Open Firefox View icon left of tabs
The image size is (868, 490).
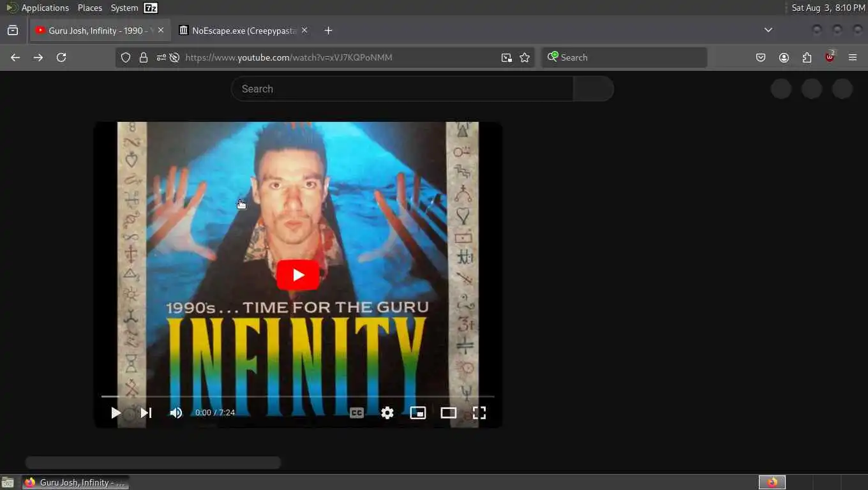tap(13, 31)
